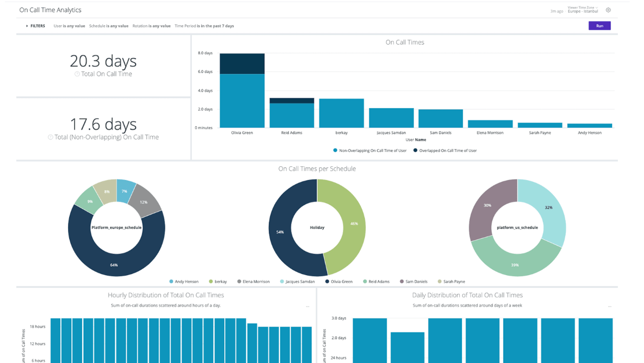Image resolution: width=644 pixels, height=363 pixels.
Task: Select the Schedule is any value filter
Action: [109, 26]
